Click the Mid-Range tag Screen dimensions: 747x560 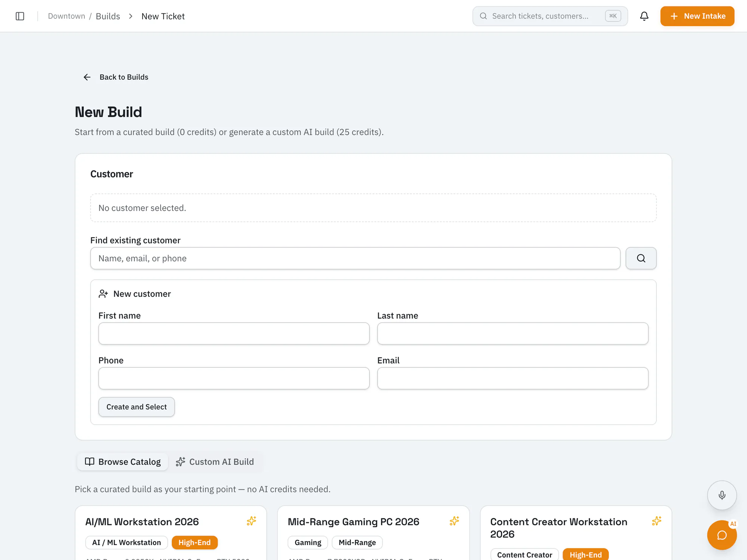point(357,542)
